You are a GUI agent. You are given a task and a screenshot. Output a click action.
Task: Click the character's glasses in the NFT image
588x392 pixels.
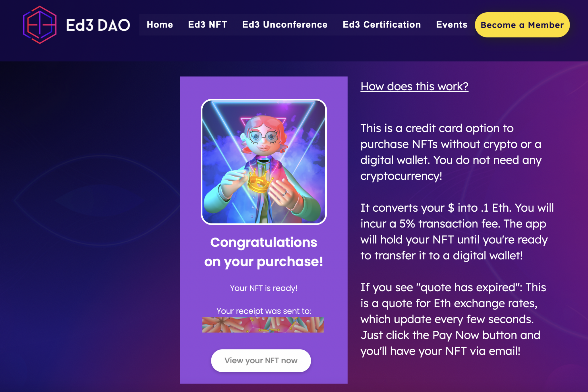tap(263, 136)
